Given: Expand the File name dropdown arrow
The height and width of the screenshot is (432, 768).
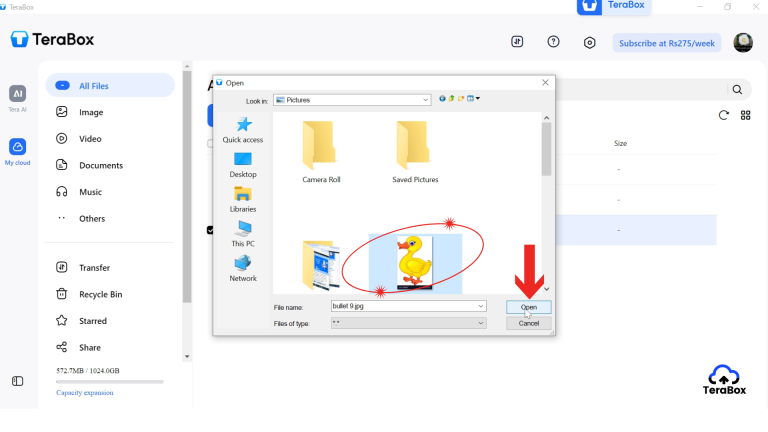Looking at the screenshot, I should coord(480,306).
